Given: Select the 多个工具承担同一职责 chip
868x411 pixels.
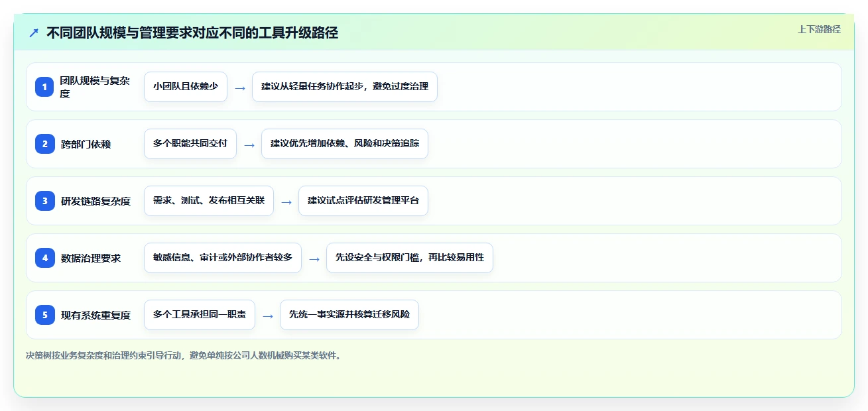Looking at the screenshot, I should point(200,315).
